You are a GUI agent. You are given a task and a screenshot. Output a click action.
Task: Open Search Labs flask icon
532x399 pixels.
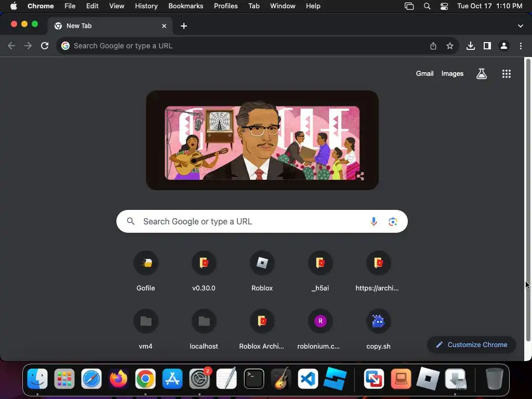click(x=482, y=74)
